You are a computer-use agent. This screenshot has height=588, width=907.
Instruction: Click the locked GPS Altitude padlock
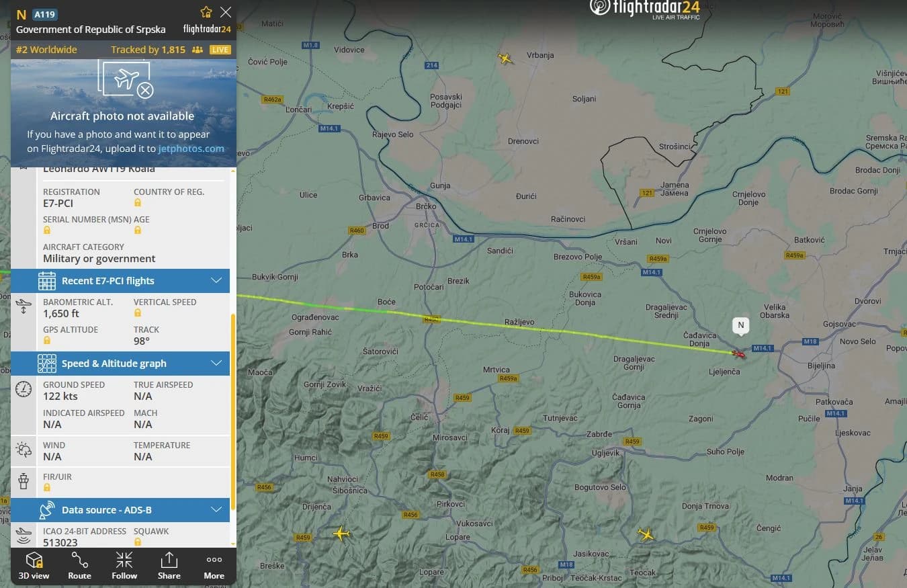click(x=47, y=341)
